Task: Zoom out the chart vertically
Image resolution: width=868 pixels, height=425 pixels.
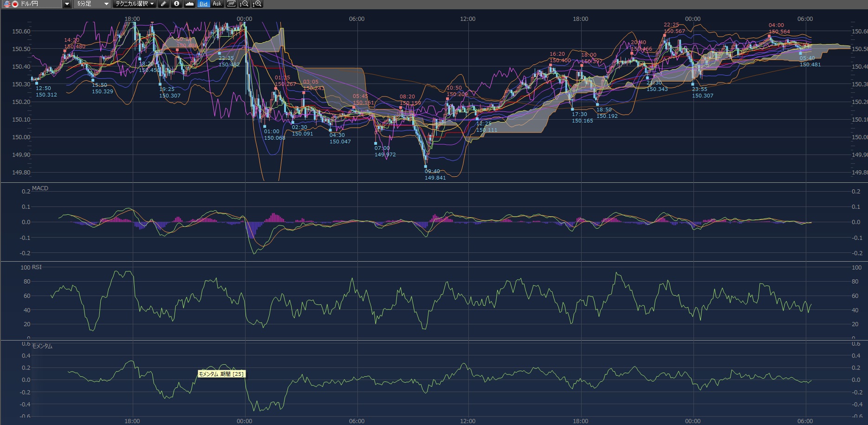Action: click(244, 4)
